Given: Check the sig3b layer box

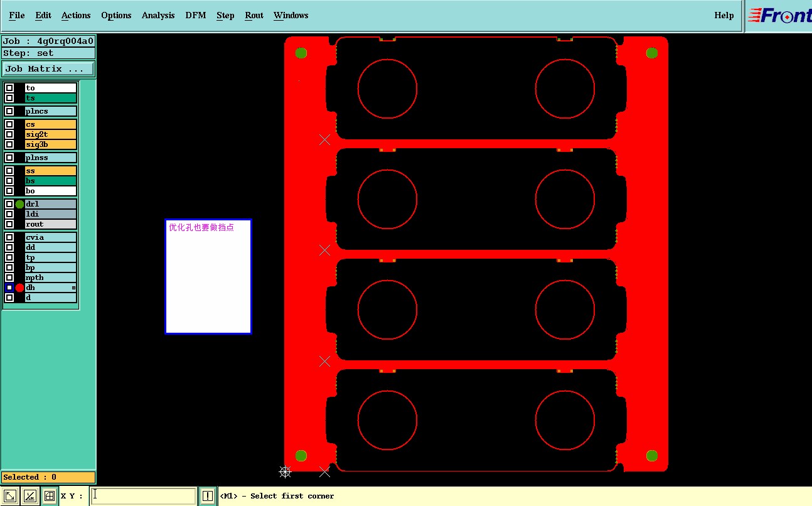Looking at the screenshot, I should [9, 144].
